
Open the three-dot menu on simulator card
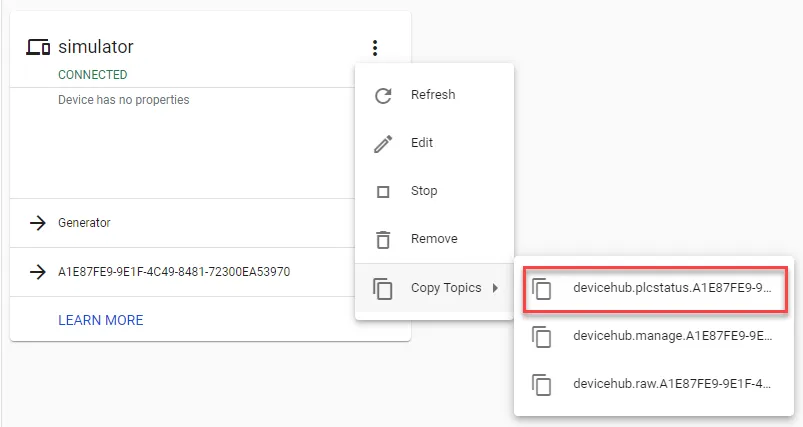[375, 48]
